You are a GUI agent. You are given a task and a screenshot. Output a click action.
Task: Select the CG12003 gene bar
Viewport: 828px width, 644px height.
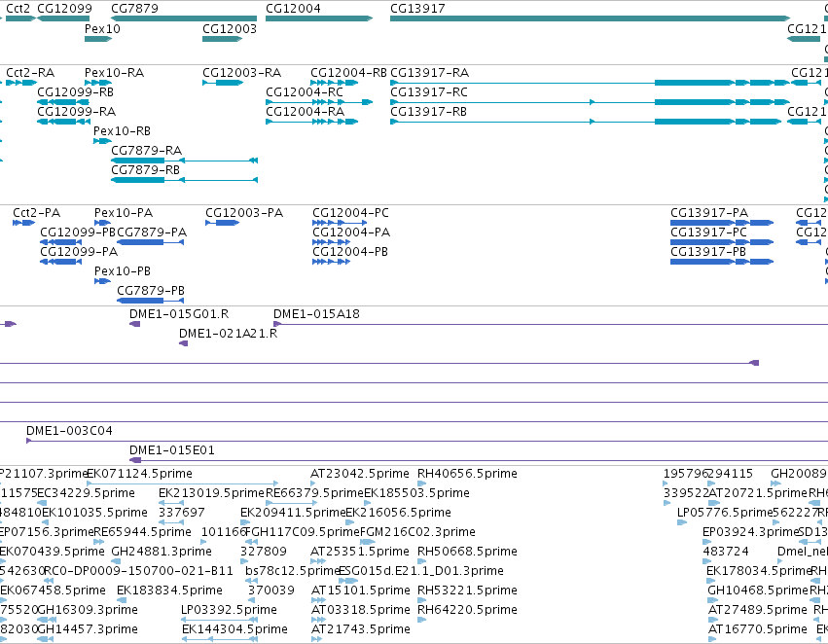pyautogui.click(x=222, y=39)
